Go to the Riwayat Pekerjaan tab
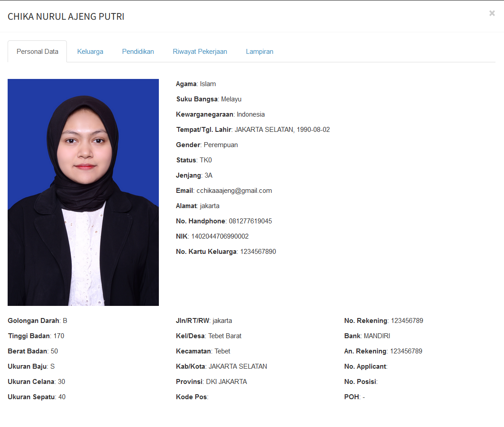This screenshot has height=427, width=504. 200,52
